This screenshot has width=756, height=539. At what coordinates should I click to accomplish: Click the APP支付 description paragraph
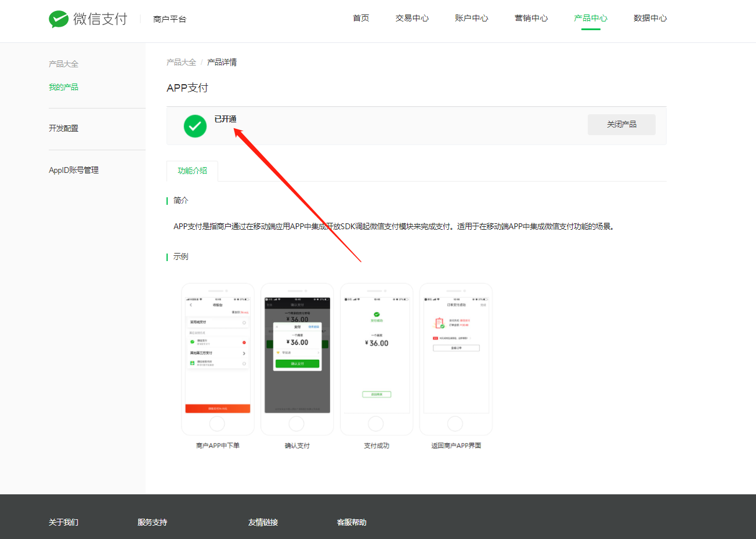point(394,226)
